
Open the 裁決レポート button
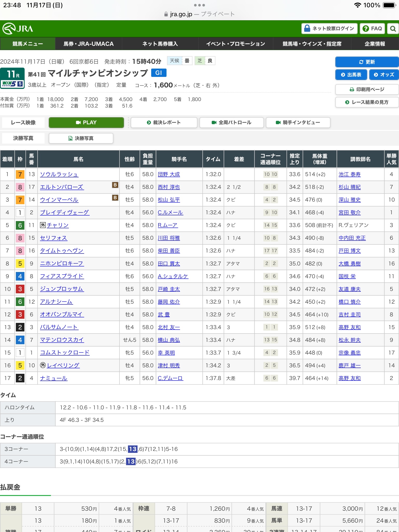coord(164,122)
